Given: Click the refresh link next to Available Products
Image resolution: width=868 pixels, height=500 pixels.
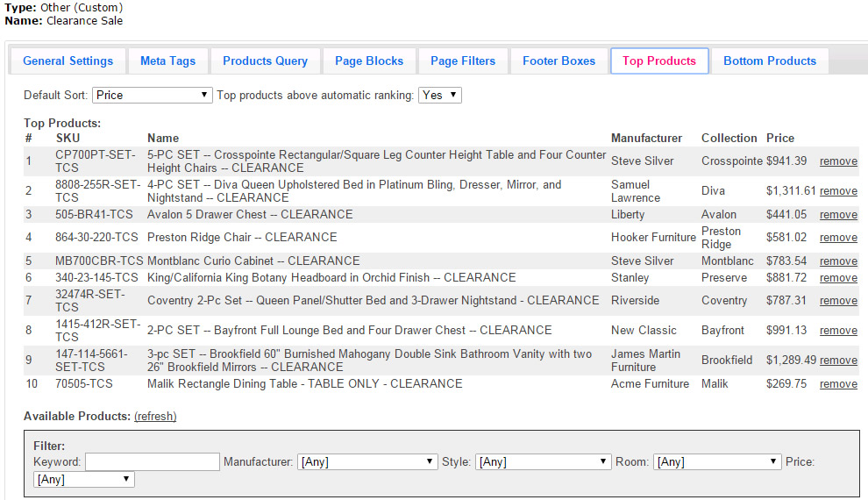Looking at the screenshot, I should tap(155, 417).
